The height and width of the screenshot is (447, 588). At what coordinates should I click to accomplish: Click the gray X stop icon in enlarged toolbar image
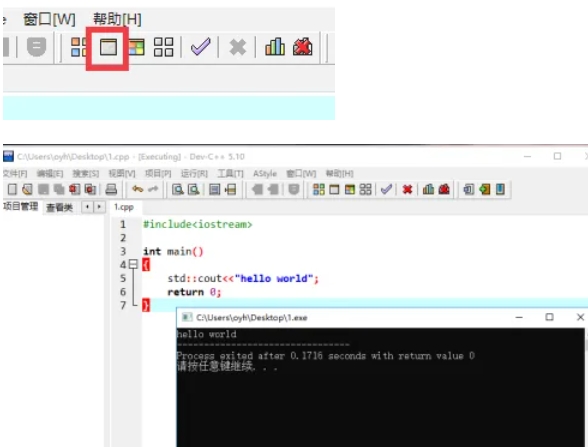pos(238,47)
